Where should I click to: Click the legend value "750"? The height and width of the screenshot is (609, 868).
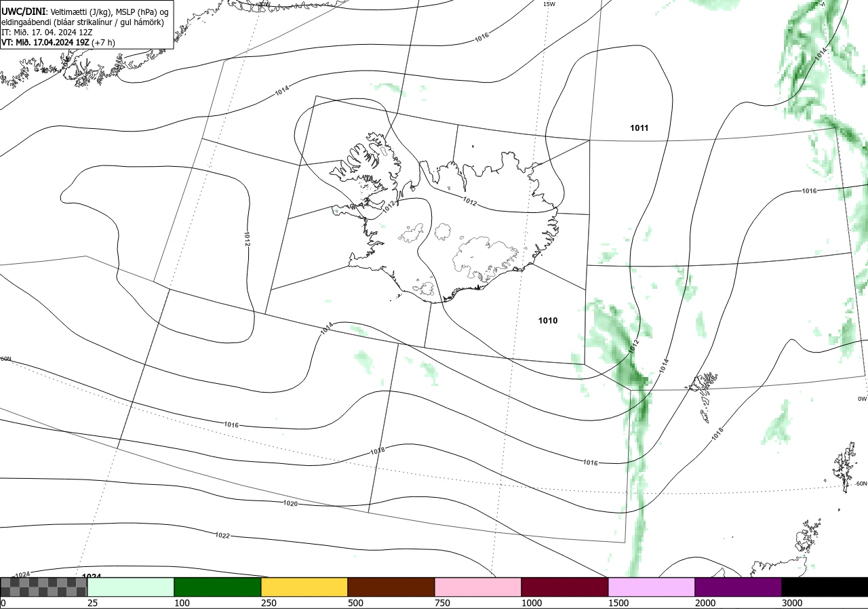point(441,603)
